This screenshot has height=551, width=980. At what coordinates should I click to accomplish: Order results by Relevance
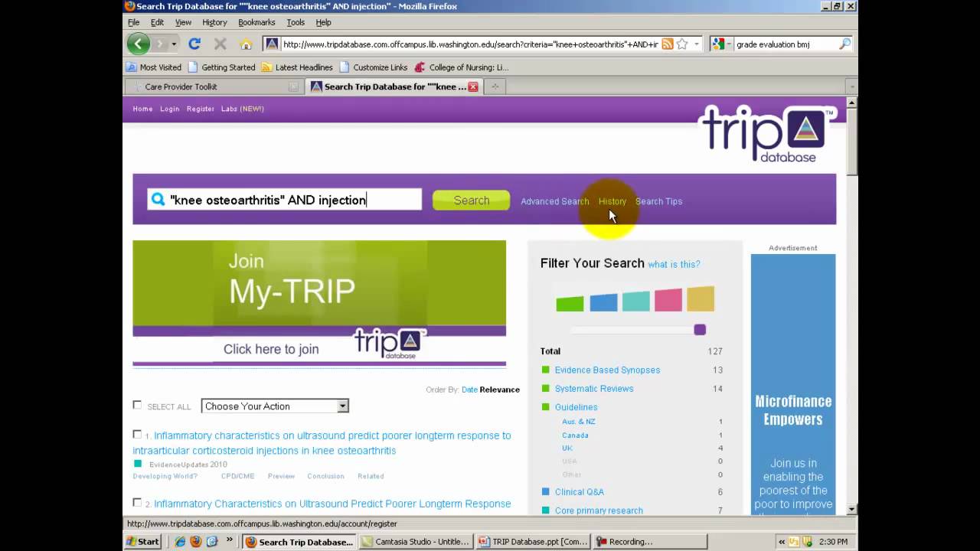(500, 390)
